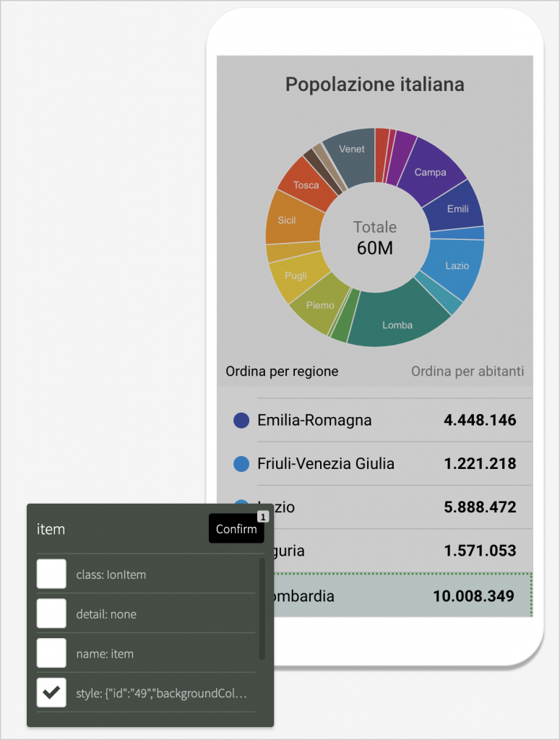The image size is (560, 740).
Task: Click the item panel title
Action: (51, 529)
